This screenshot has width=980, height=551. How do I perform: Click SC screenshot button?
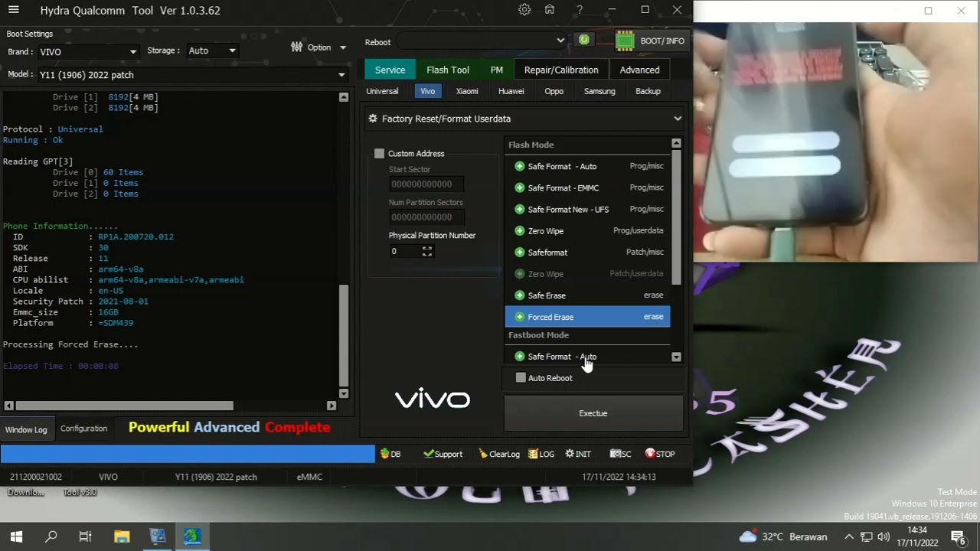pyautogui.click(x=620, y=454)
